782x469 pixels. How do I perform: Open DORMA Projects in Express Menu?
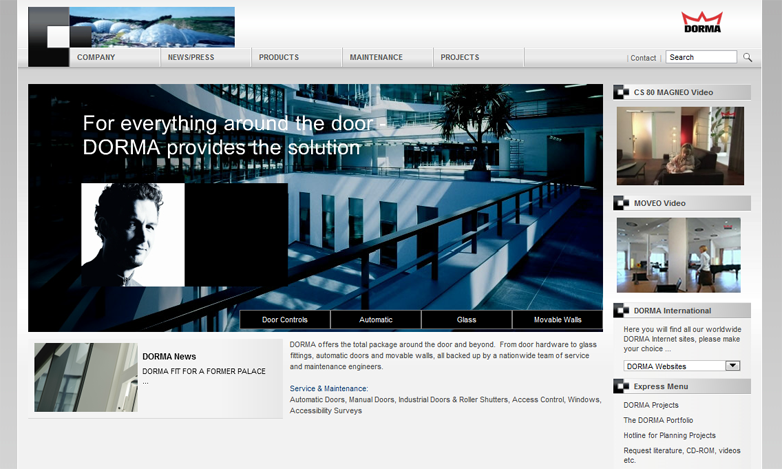(651, 405)
